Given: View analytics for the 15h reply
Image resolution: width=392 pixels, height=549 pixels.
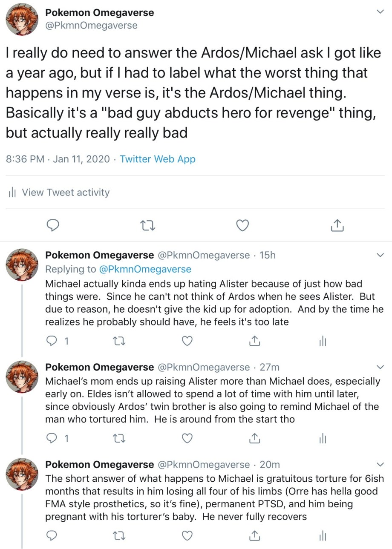Looking at the screenshot, I should 323,341.
